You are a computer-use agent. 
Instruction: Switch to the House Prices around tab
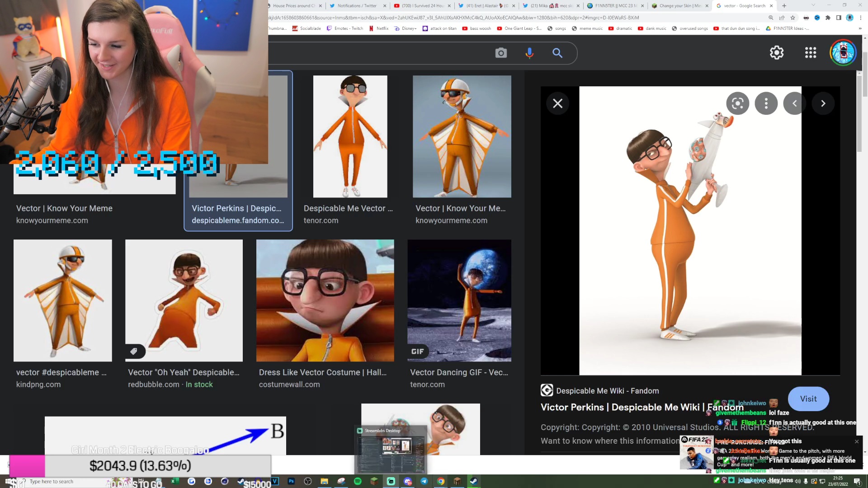point(294,6)
